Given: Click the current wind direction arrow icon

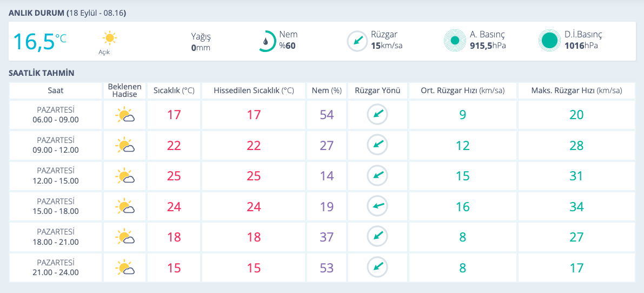Looking at the screenshot, I should click(x=357, y=41).
